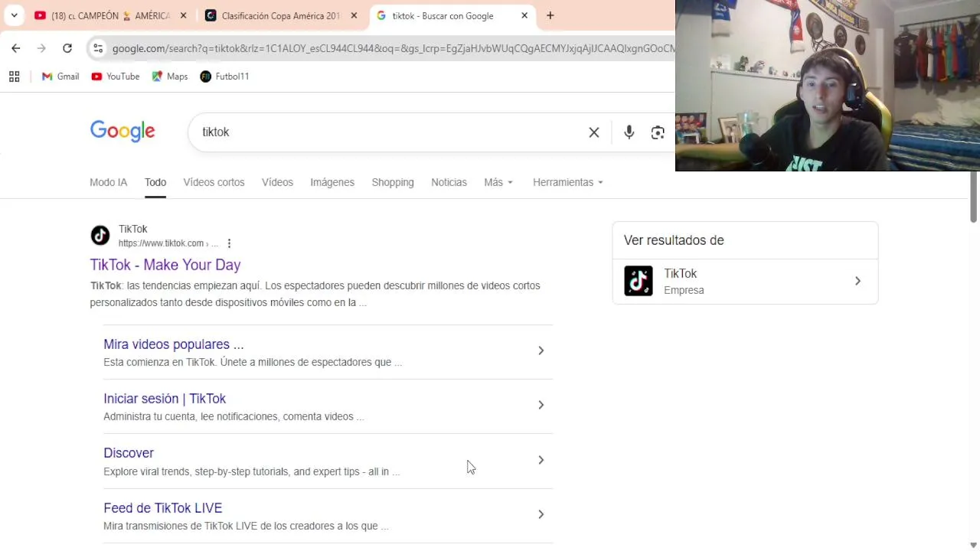Open the Maps bookmark

(169, 77)
